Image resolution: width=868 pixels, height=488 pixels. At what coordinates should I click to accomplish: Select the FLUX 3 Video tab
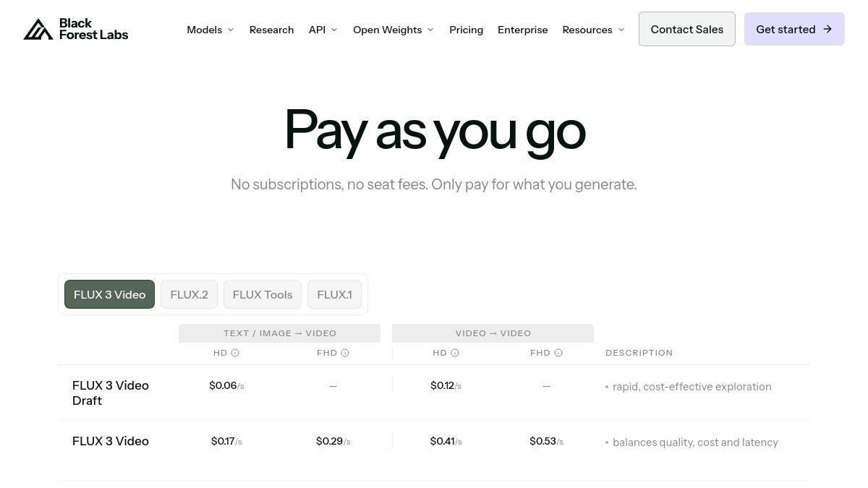coord(109,294)
